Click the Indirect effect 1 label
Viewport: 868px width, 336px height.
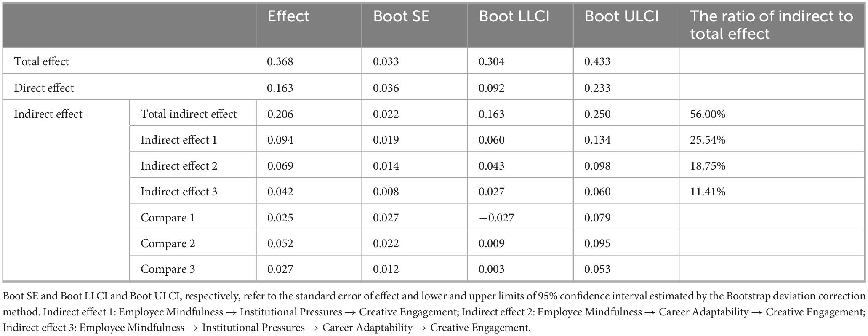tap(179, 140)
